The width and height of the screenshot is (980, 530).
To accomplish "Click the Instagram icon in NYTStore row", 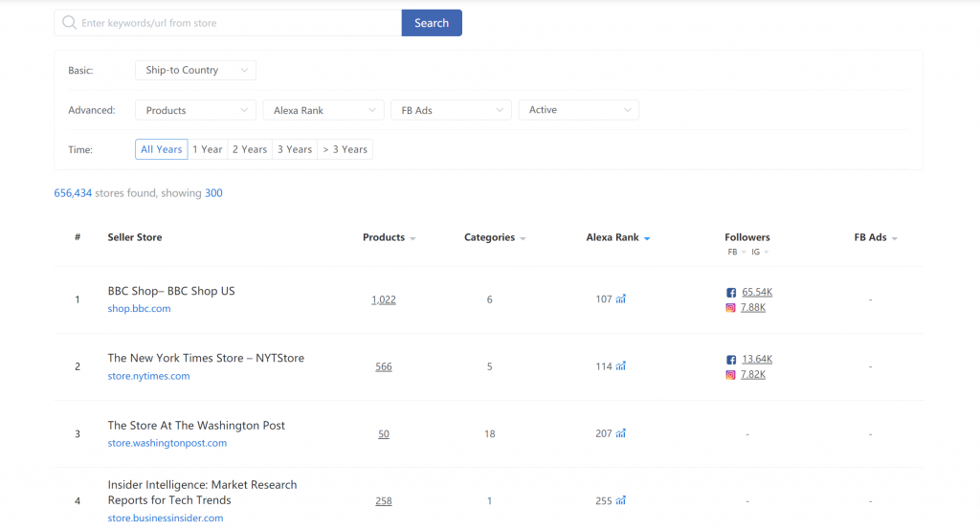I will click(730, 374).
